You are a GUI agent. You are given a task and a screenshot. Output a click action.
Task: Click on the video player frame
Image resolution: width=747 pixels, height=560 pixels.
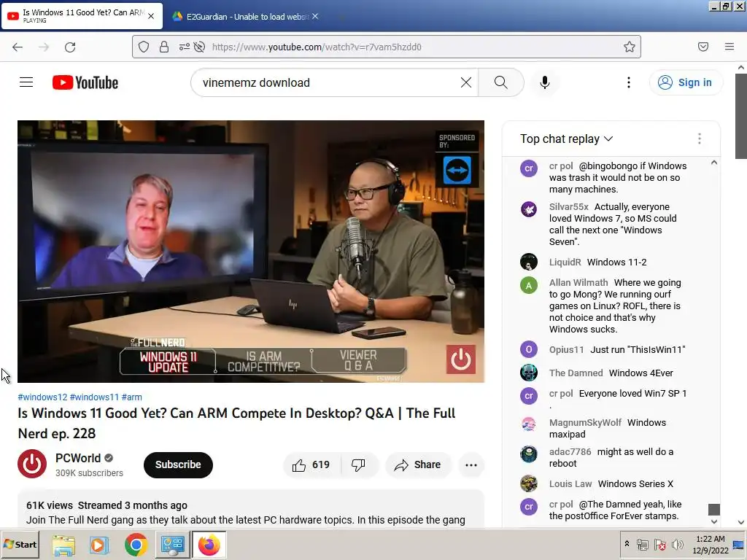pos(251,252)
